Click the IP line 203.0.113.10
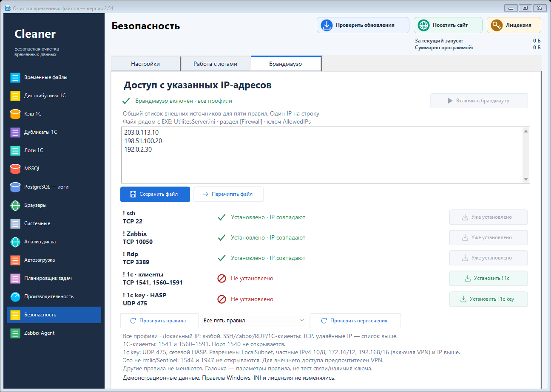 (142, 133)
